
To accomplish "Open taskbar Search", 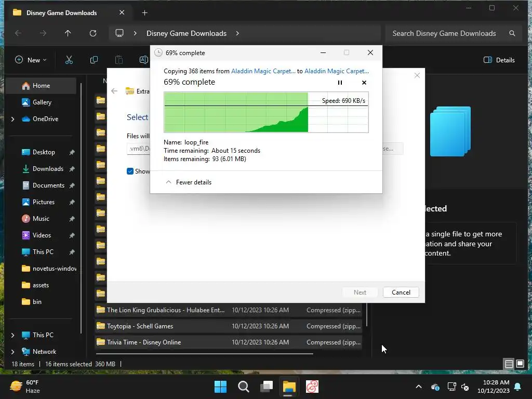I will [243, 387].
